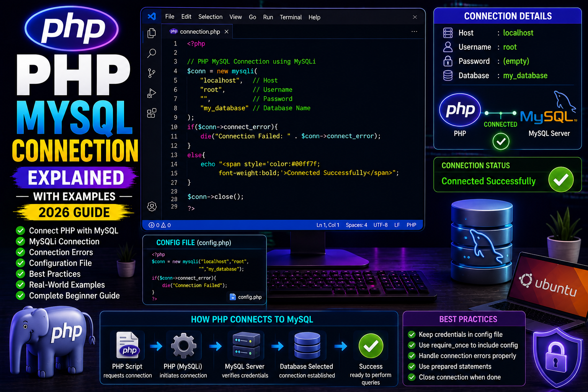Open the Terminal menu
Viewport: 588px width, 392px height.
pos(291,17)
